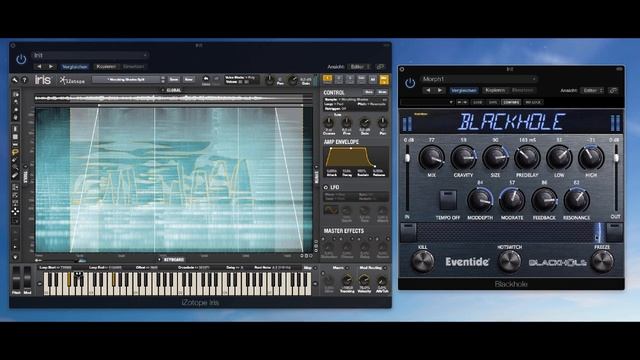
Task: Go to next preset in Iris window header
Action: (x=51, y=67)
